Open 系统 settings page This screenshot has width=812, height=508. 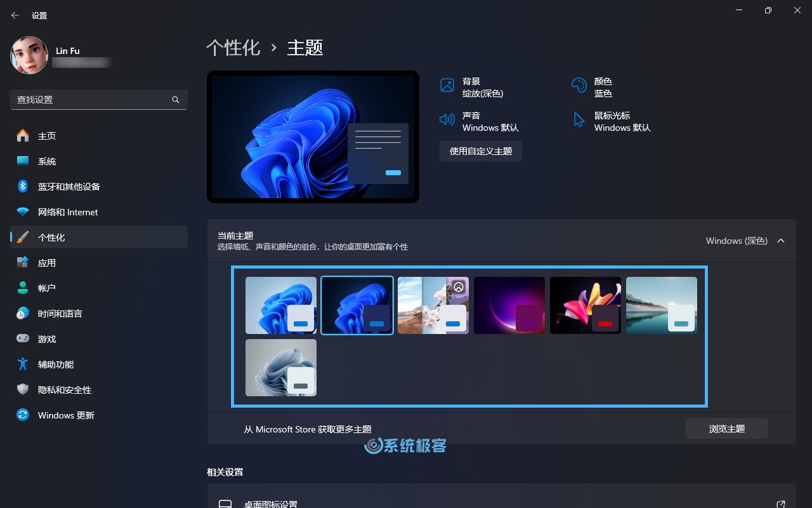pyautogui.click(x=99, y=161)
